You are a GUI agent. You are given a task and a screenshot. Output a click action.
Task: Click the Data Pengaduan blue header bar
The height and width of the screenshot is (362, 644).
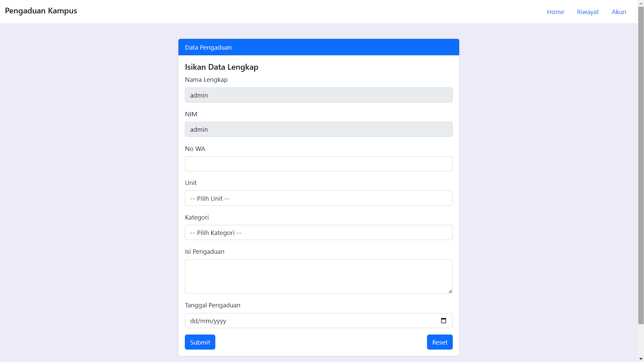click(318, 47)
